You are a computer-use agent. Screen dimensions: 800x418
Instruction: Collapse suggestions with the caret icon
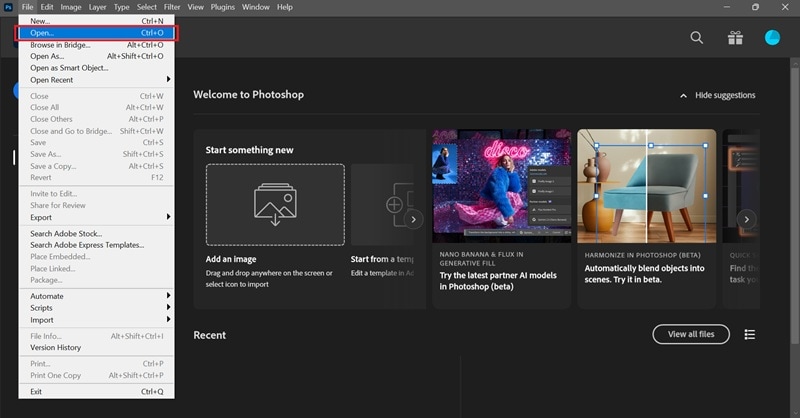click(x=683, y=95)
